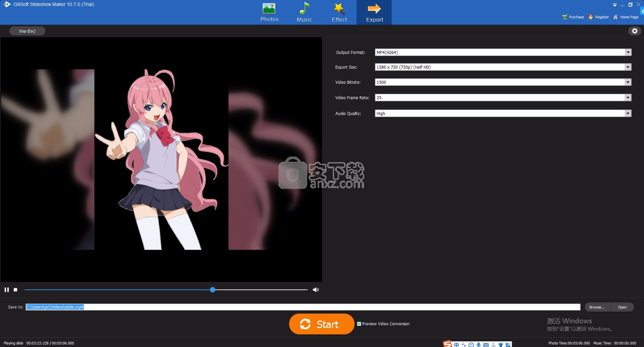Click the Sogou S logo icon
The image size is (644, 347).
click(x=447, y=344)
